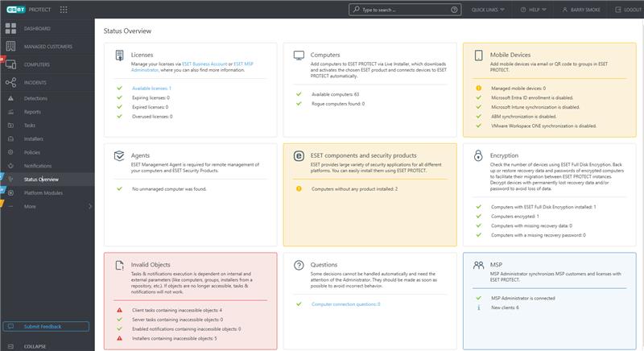
Task: Select the Computers monitor icon in sidebar
Action: pyautogui.click(x=10, y=64)
